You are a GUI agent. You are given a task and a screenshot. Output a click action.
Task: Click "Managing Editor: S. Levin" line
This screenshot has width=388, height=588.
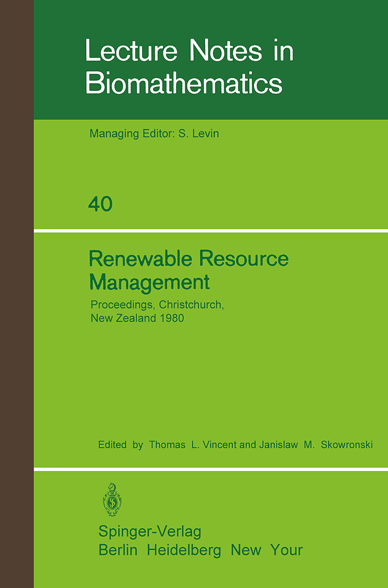coord(154,134)
